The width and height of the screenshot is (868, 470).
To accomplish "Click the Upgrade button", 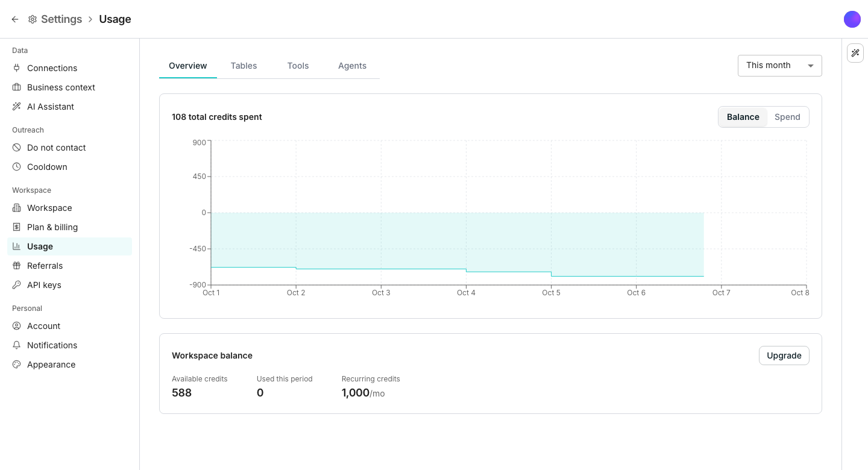I will point(784,356).
